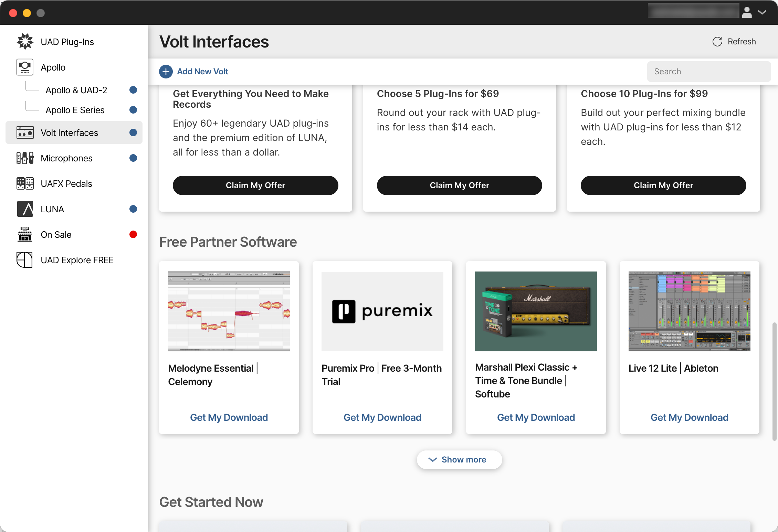The height and width of the screenshot is (532, 778).
Task: Get Live 12 Lite Ableton download
Action: point(690,417)
